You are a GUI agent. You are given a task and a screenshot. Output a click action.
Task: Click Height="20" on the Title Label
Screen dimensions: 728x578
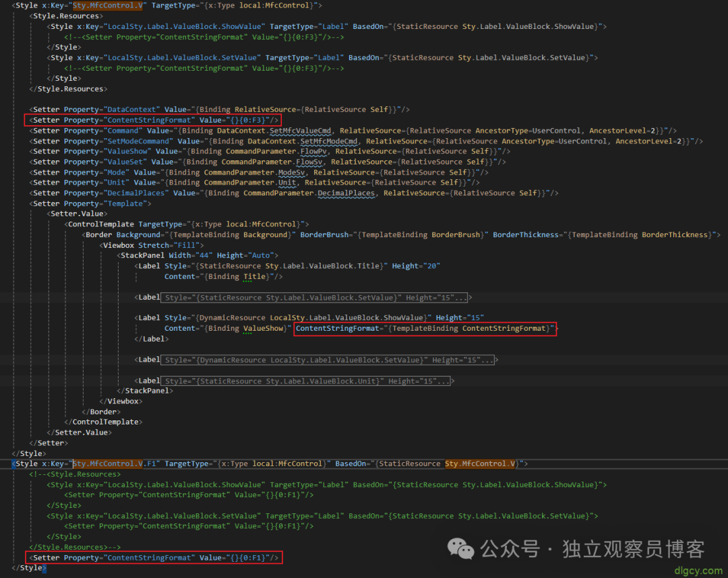[x=416, y=266]
